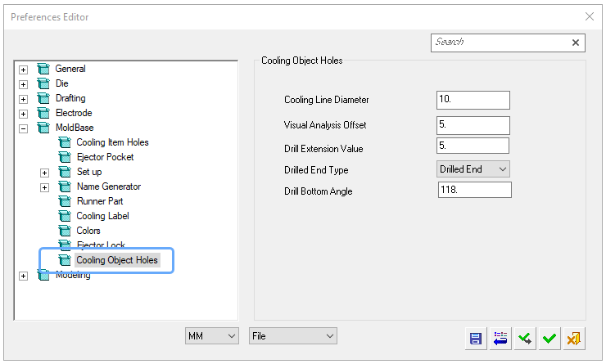
Task: Click the plain green checkmark OK icon
Action: [549, 339]
